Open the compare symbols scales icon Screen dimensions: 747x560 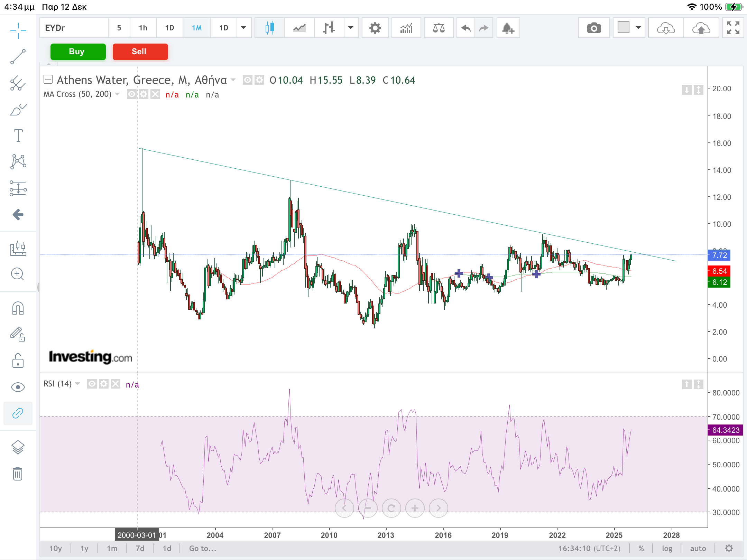[439, 28]
